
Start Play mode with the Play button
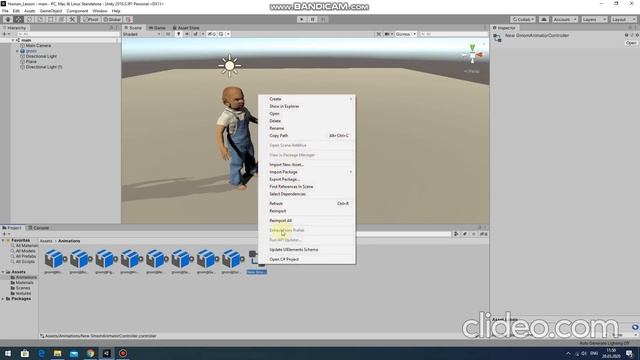[x=302, y=19]
